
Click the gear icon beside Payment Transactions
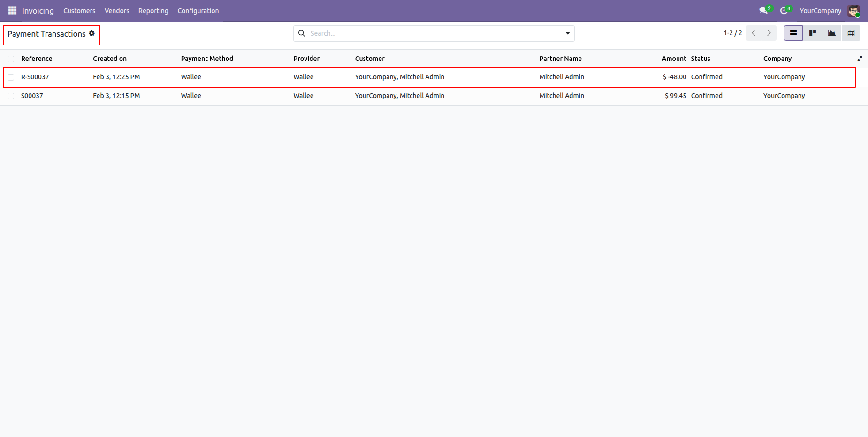(x=92, y=33)
